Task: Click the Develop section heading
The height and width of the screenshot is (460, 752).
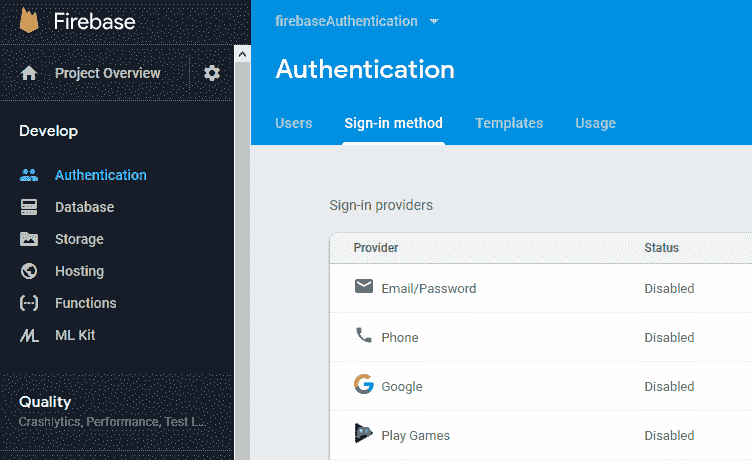Action: (x=48, y=131)
